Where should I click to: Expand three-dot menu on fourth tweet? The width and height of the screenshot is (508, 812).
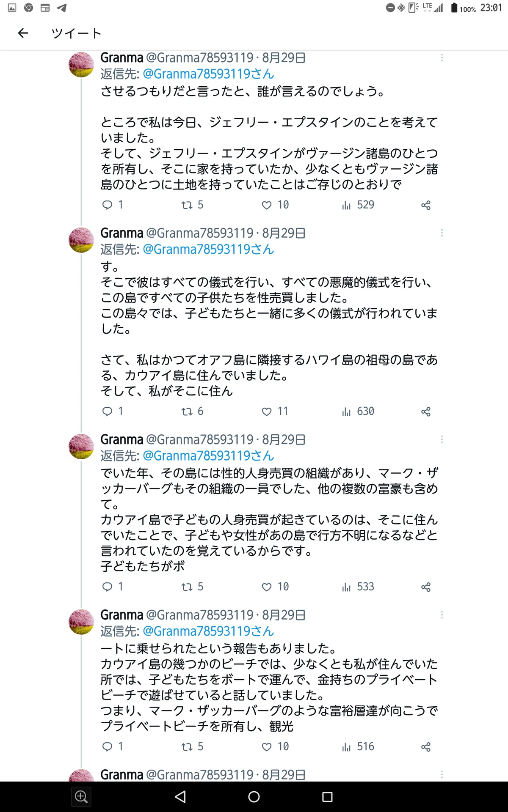[x=442, y=615]
